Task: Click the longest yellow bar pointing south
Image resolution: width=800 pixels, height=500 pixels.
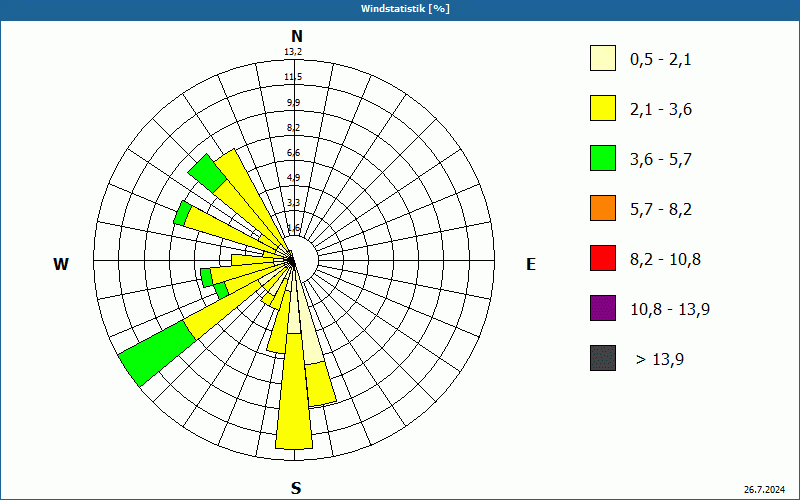Action: [x=294, y=393]
